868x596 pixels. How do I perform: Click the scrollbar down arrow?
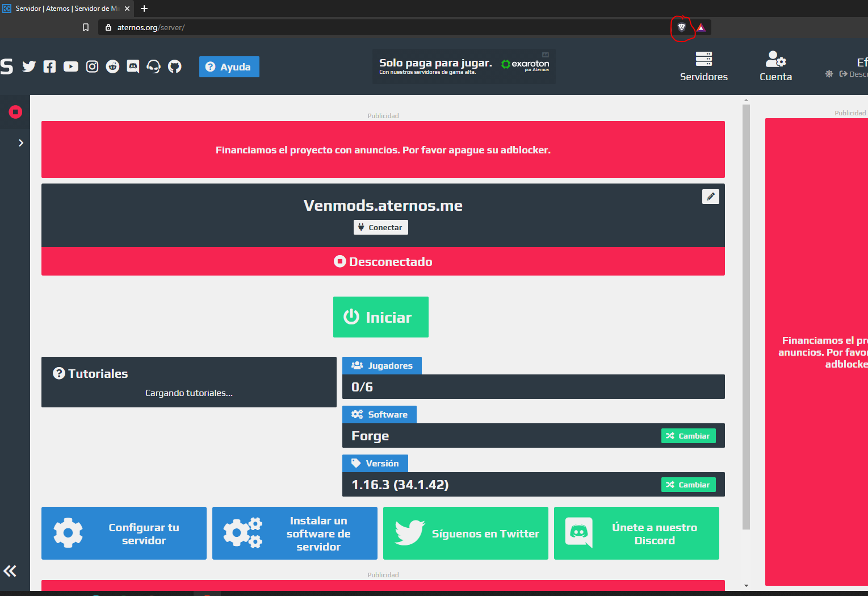click(746, 586)
